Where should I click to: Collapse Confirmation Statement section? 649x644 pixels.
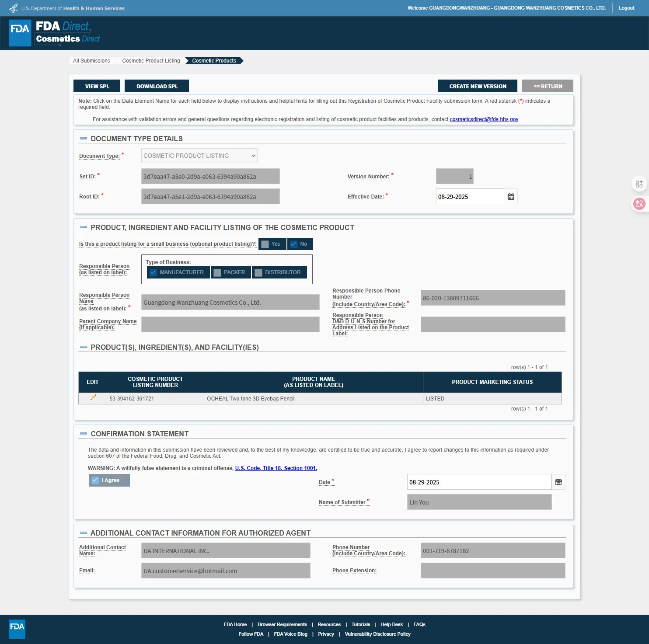(x=84, y=434)
